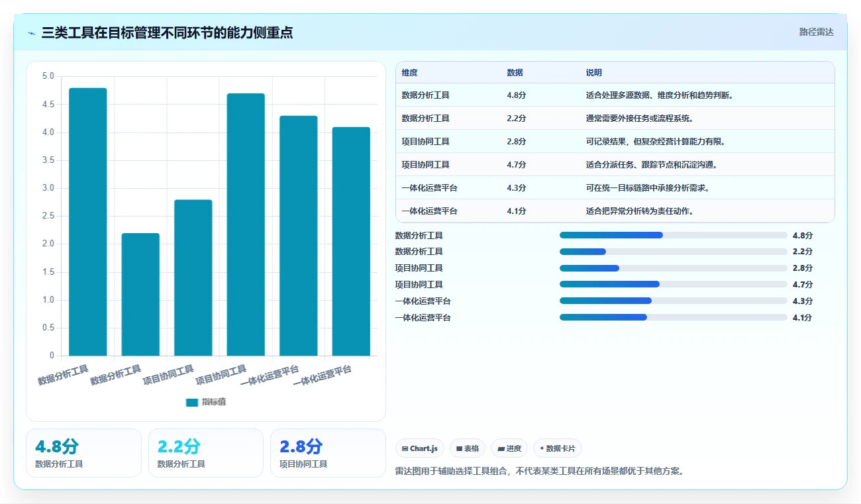Viewport: 861px width, 504px height.
Task: Click the text 通常需要外接任务或流程系统。
Action: coord(639,119)
